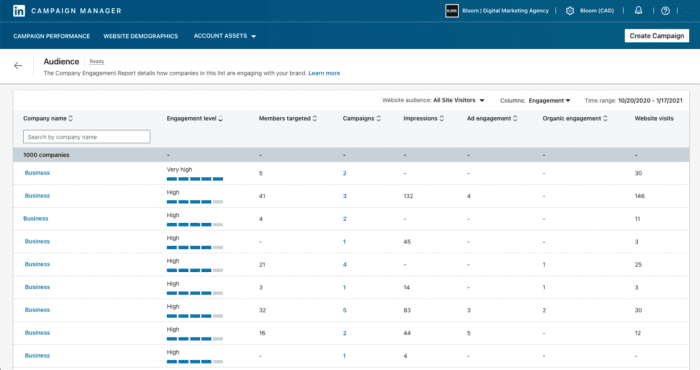
Task: Sort by Engagement level column arrows
Action: tap(221, 118)
